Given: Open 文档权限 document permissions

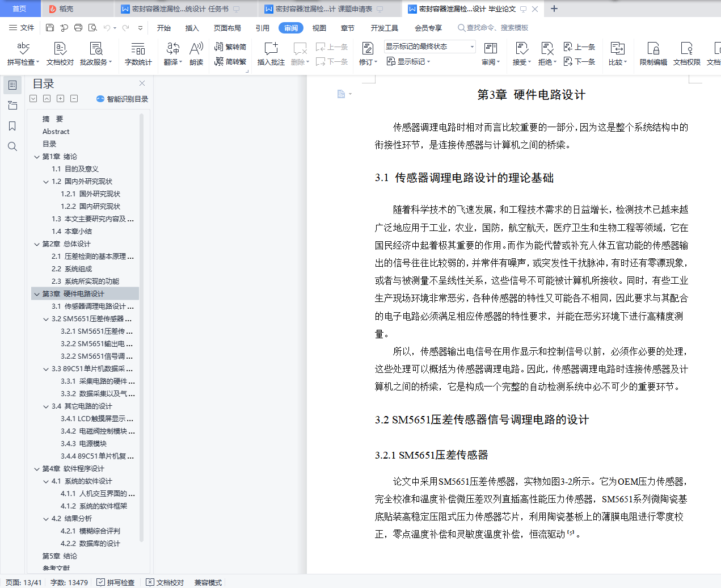Looking at the screenshot, I should click(686, 54).
